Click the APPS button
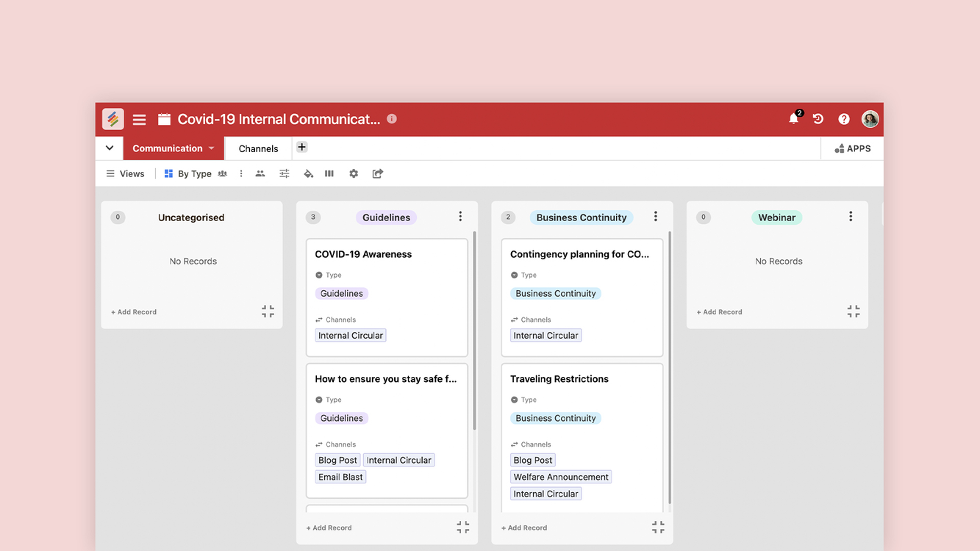This screenshot has height=551, width=980. point(852,148)
